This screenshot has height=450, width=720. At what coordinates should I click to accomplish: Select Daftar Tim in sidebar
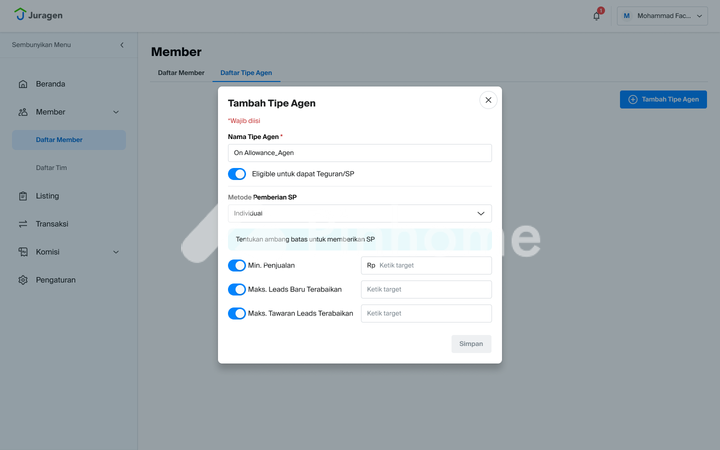pyautogui.click(x=51, y=168)
